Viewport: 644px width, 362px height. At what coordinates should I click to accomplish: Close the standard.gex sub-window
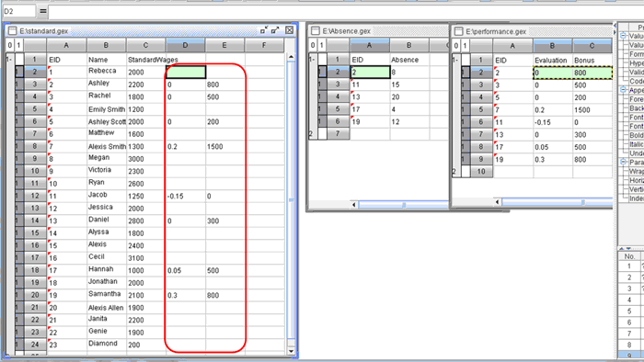pyautogui.click(x=289, y=30)
